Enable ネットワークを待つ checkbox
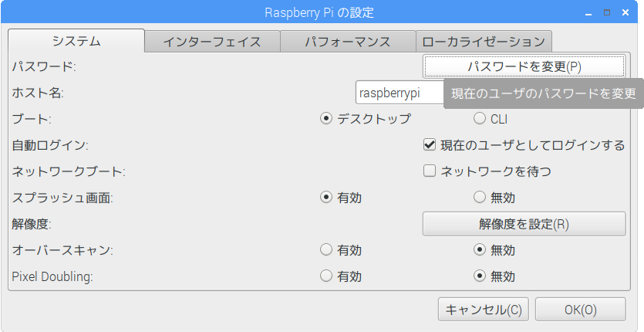Screen dimensions: 644x332 [487, 171]
